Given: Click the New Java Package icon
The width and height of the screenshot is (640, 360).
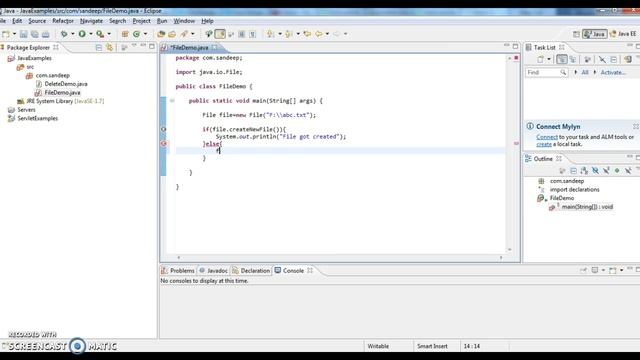Looking at the screenshot, I should pos(125,34).
